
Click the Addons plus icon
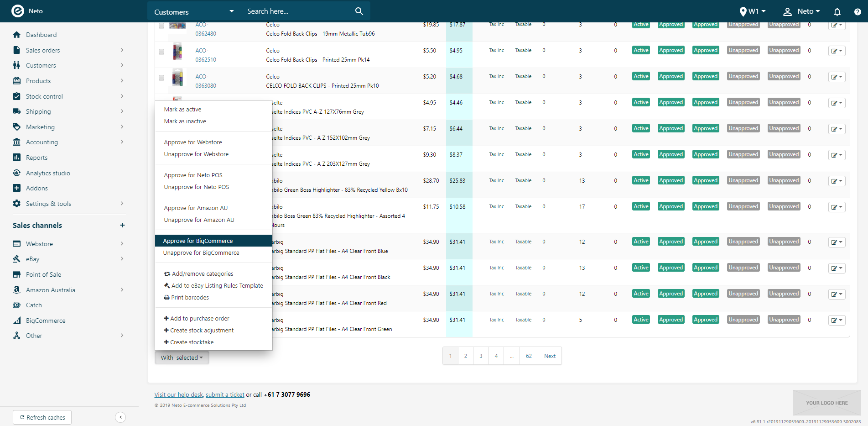tap(17, 188)
